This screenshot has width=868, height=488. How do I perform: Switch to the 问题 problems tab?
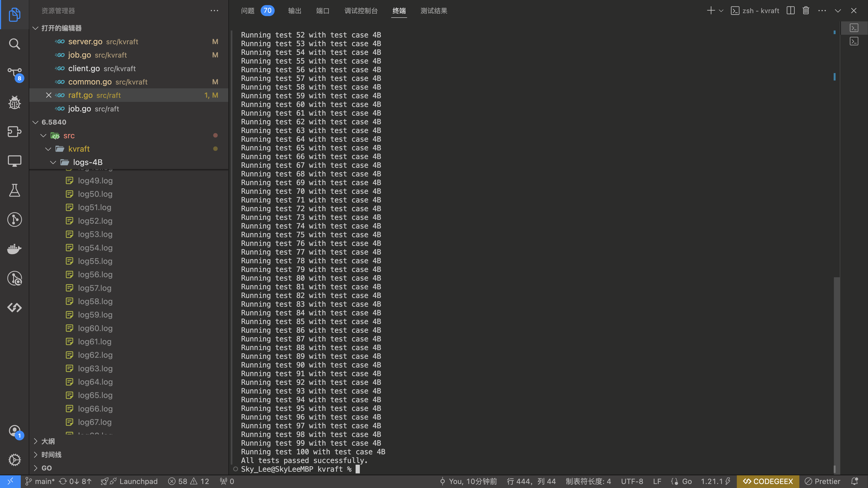pos(248,11)
